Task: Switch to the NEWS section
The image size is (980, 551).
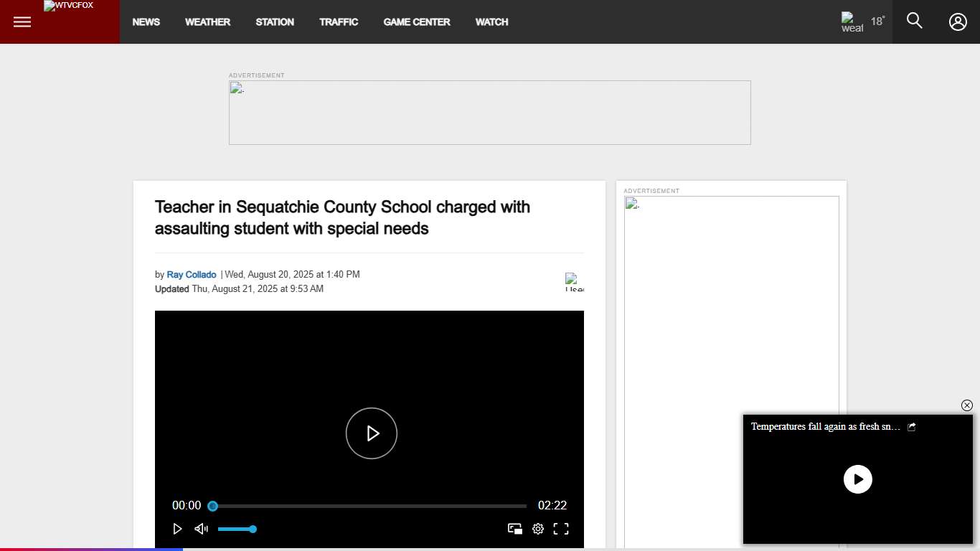Action: [146, 22]
